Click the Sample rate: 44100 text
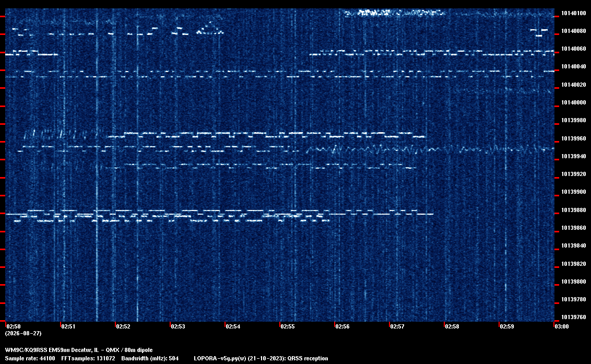591x364 pixels. [30, 358]
